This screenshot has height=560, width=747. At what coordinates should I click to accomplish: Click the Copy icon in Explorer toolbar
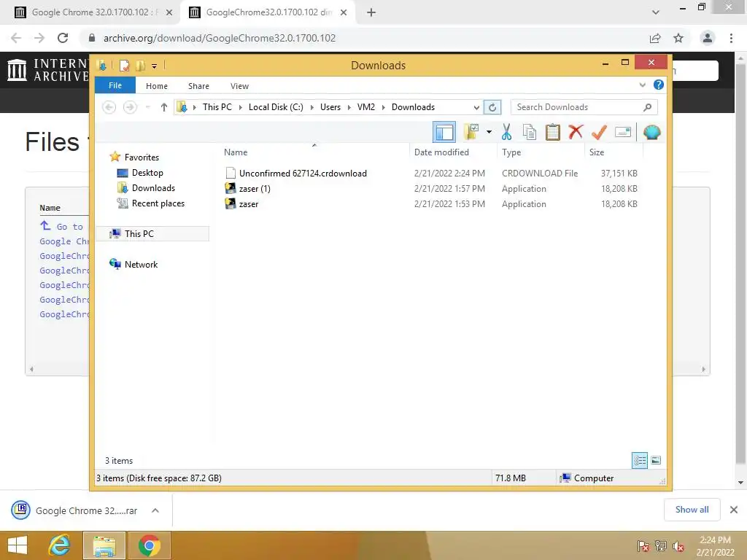tap(530, 133)
